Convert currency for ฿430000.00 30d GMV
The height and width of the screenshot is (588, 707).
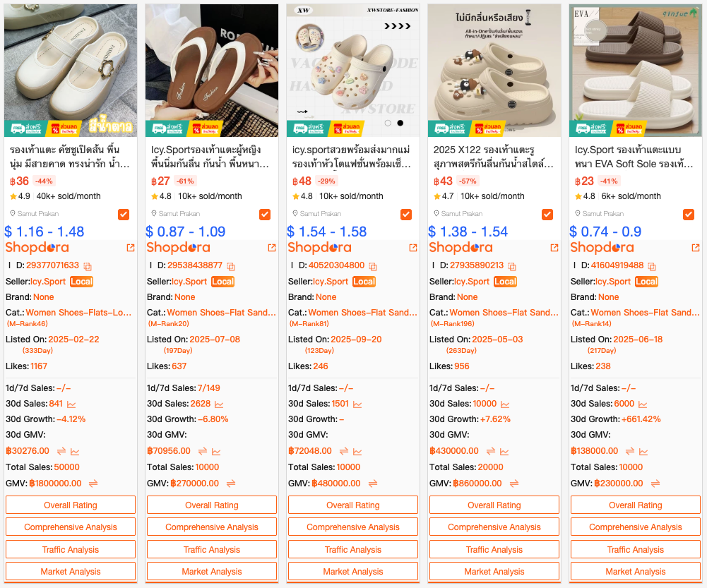[x=491, y=451]
